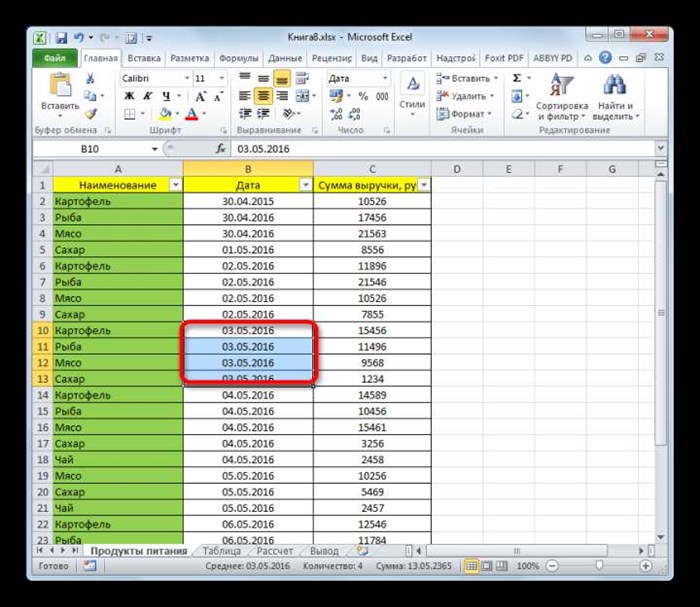The image size is (700, 607).
Task: Toggle italic formatting (К)
Action: 147,96
